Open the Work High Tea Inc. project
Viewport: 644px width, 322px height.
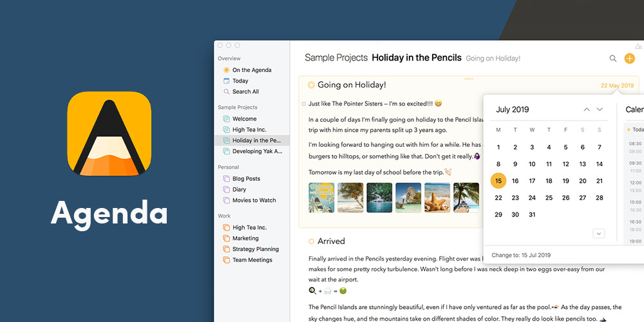point(249,227)
